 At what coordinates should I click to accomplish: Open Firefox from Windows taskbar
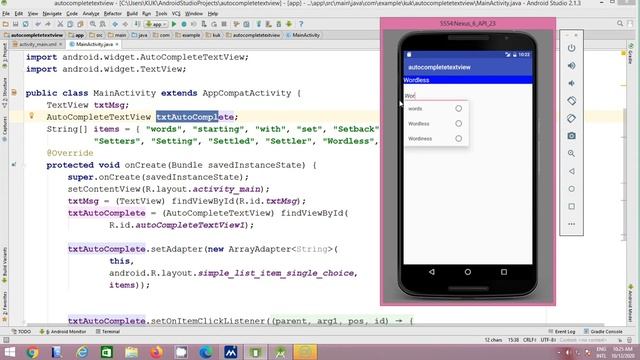pyautogui.click(x=156, y=352)
